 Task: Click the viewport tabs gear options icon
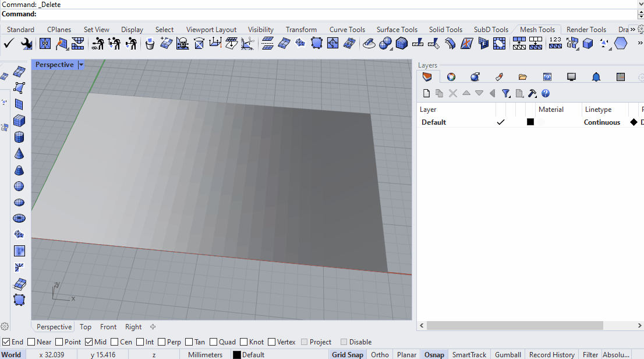pyautogui.click(x=5, y=326)
